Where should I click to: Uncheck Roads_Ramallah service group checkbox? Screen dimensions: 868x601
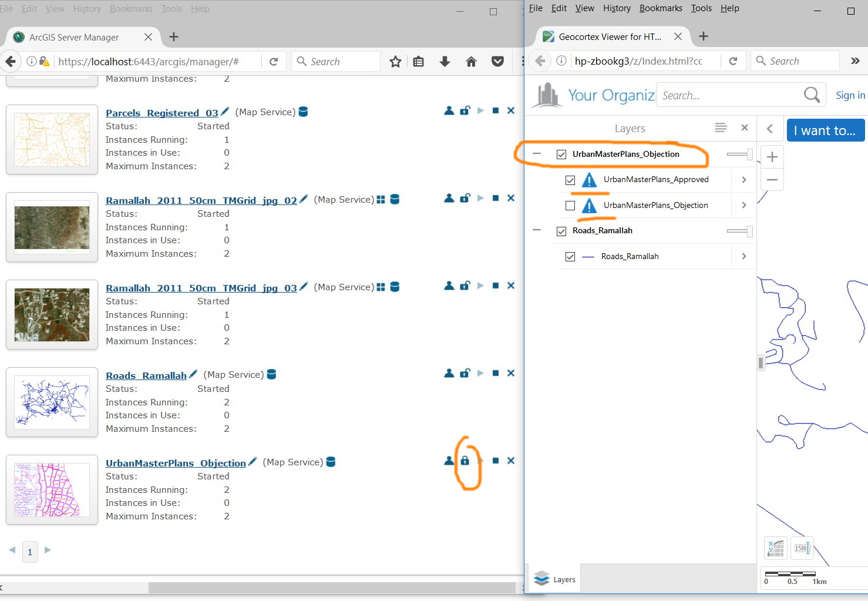[x=561, y=231]
